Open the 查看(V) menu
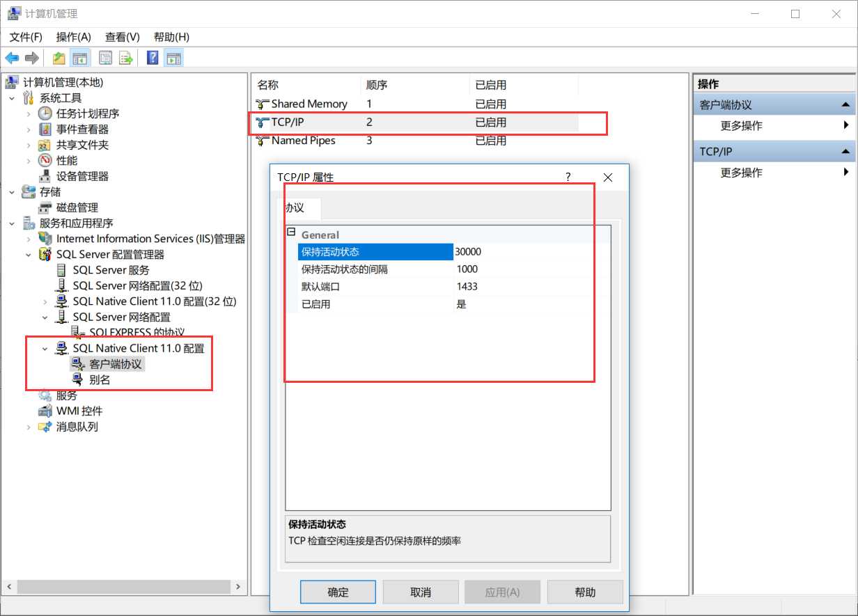 [x=123, y=37]
